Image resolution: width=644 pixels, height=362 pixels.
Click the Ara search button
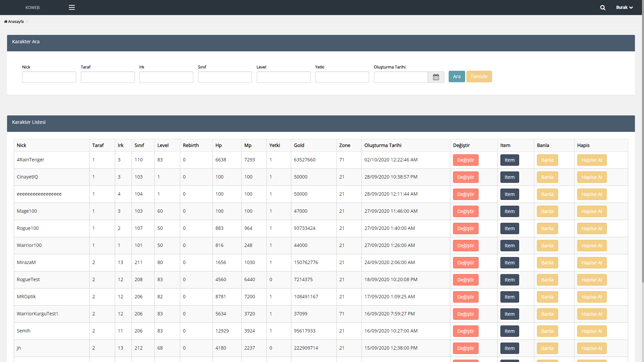457,76
